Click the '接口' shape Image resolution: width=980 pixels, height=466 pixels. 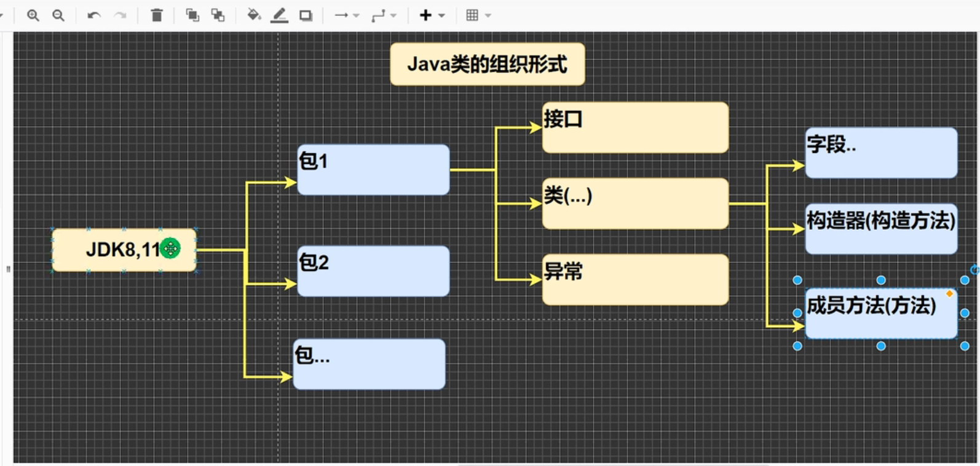pyautogui.click(x=634, y=128)
